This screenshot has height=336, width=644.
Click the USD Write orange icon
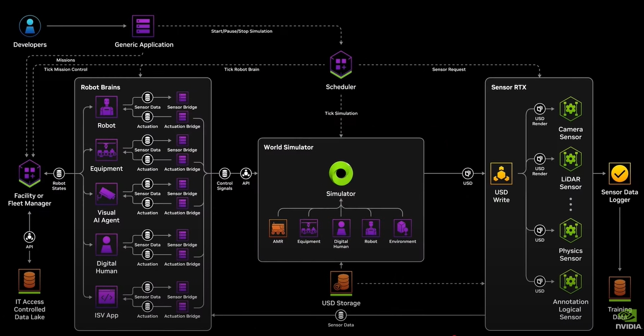click(x=501, y=174)
